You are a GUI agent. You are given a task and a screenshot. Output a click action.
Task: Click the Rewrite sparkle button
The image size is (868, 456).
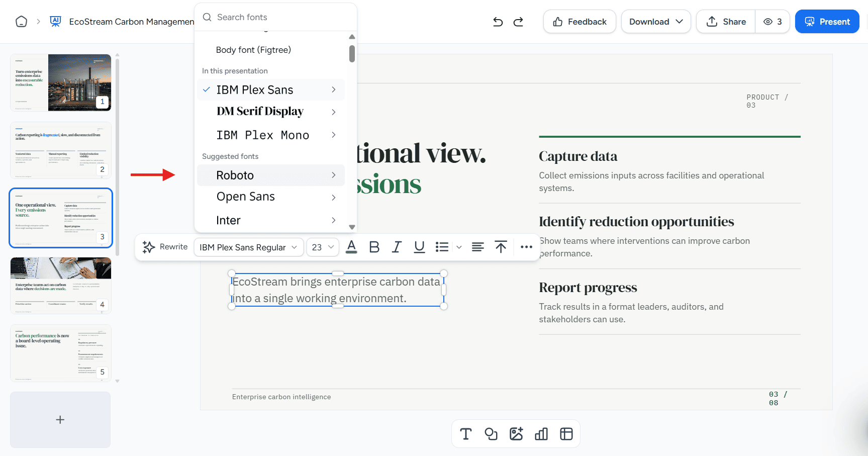point(165,247)
